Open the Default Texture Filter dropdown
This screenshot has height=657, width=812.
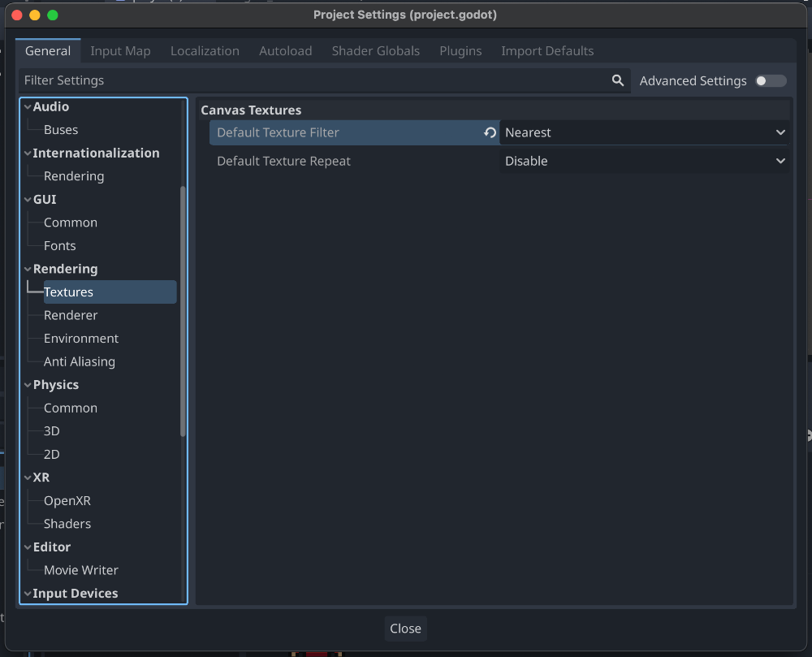[644, 132]
